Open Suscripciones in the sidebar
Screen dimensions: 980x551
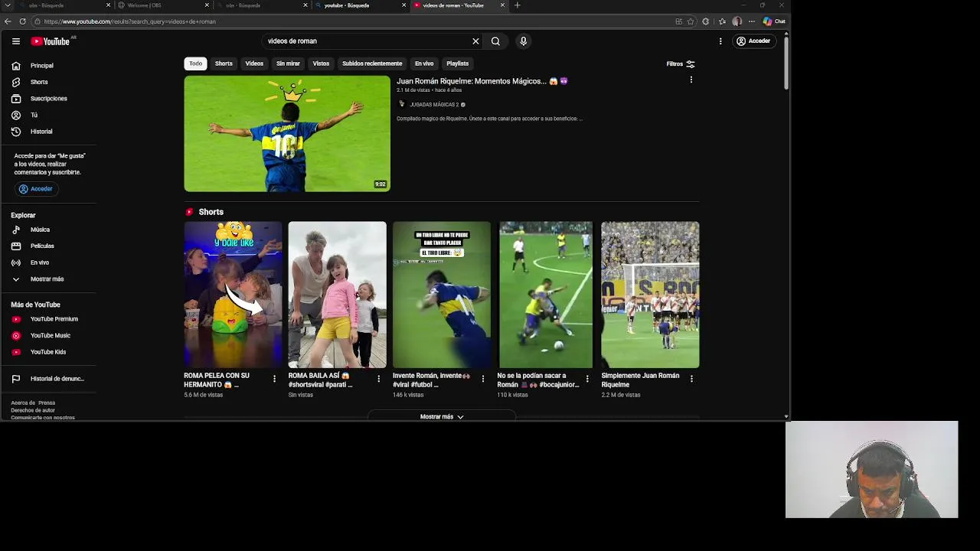pos(47,99)
